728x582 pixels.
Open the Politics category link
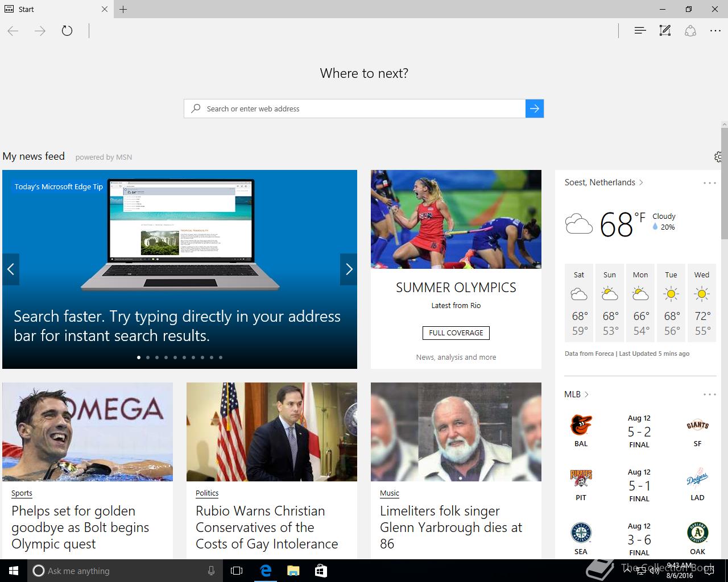click(207, 493)
